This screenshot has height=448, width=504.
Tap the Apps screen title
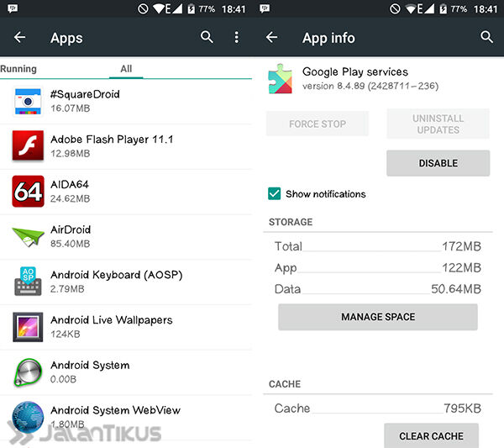(x=66, y=38)
